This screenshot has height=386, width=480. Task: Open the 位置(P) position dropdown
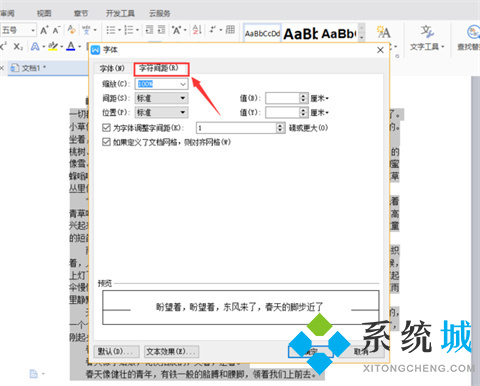pos(161,112)
